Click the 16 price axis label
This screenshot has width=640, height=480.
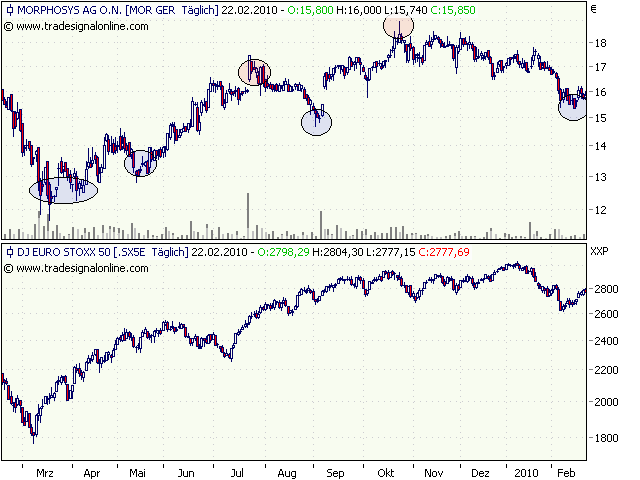(600, 92)
